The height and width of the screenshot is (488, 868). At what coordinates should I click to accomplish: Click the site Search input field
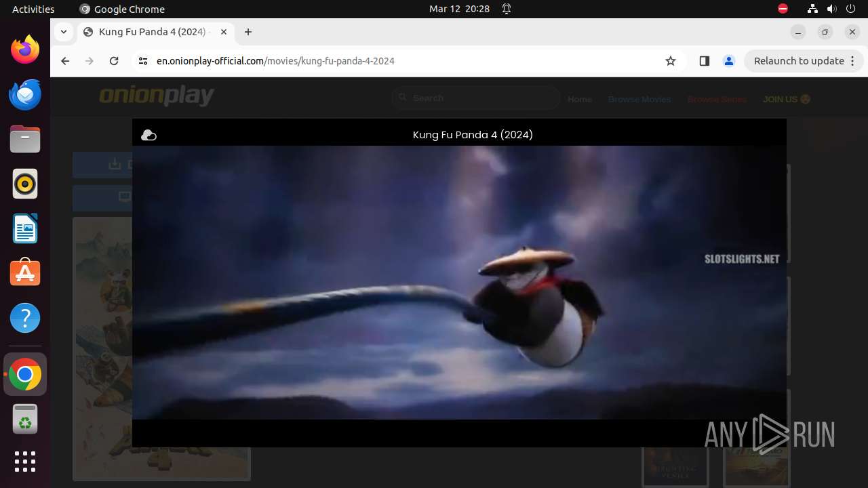pos(476,98)
